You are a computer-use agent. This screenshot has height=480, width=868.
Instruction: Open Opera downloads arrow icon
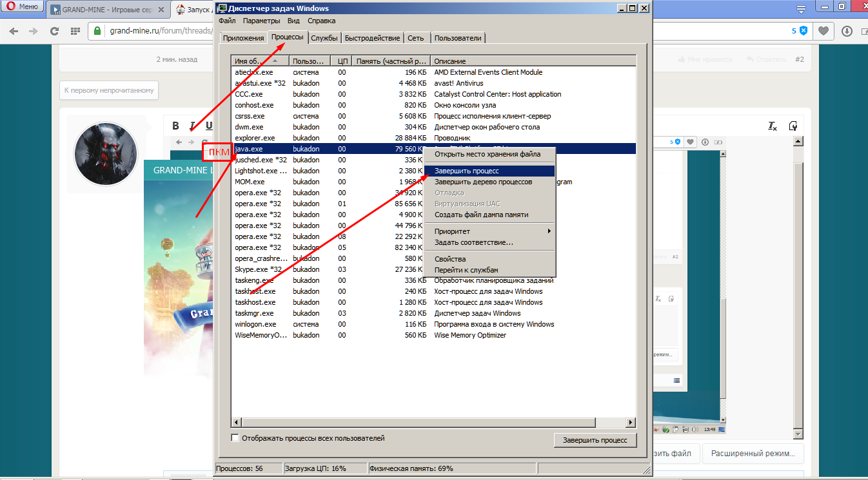(847, 31)
